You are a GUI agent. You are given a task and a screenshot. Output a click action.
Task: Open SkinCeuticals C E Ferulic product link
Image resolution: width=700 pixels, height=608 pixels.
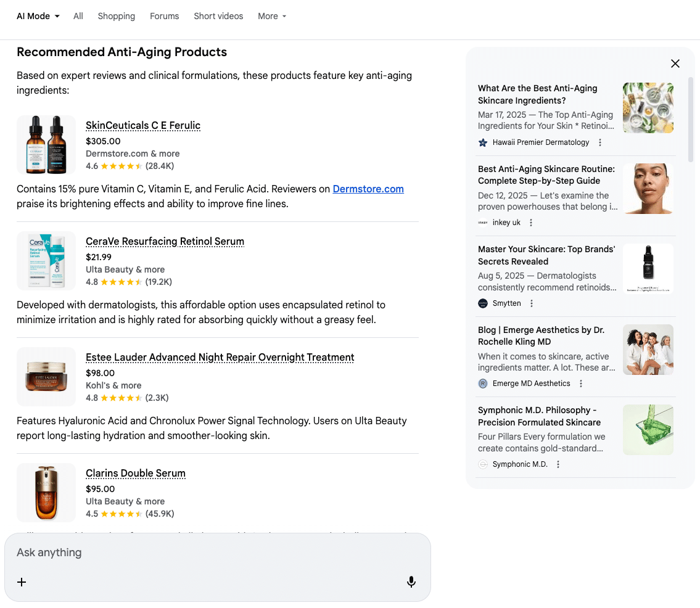click(143, 125)
